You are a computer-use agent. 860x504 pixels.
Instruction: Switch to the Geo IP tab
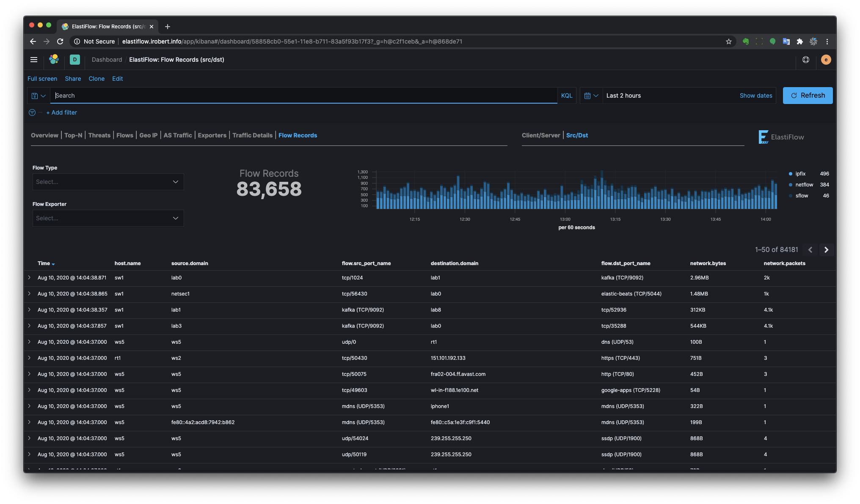[x=149, y=135]
